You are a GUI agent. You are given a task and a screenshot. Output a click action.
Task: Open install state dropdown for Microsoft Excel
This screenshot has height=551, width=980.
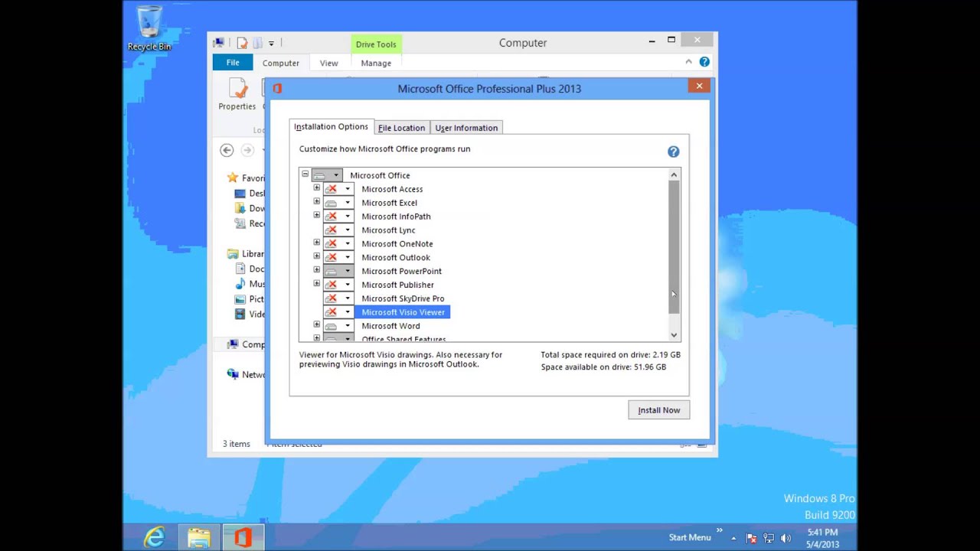[x=338, y=203]
